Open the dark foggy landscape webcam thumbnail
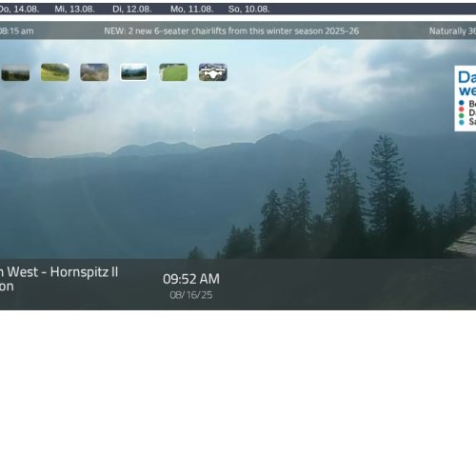Screen dimensions: 476x476 click(x=15, y=72)
